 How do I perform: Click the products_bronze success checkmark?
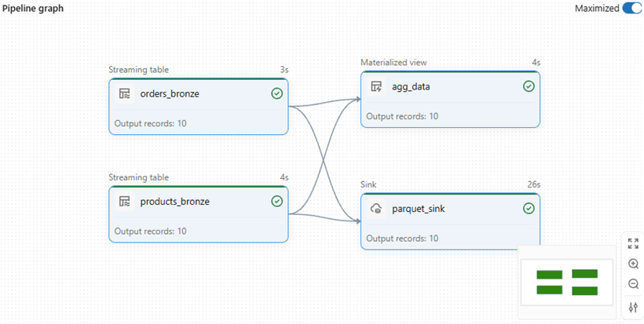(276, 202)
